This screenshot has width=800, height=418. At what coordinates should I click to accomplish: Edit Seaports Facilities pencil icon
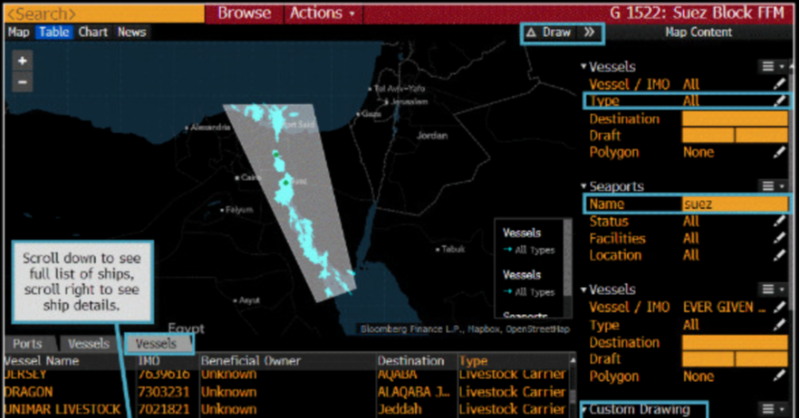pos(779,238)
